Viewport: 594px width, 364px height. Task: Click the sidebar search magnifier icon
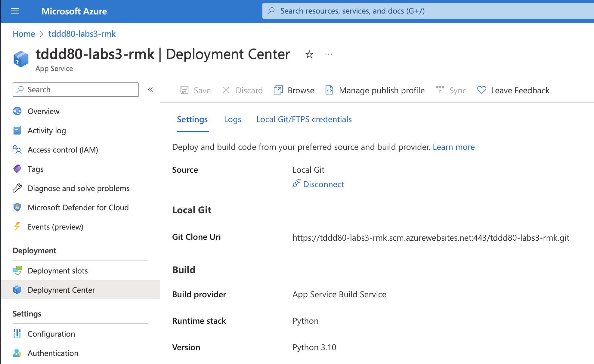tap(20, 90)
